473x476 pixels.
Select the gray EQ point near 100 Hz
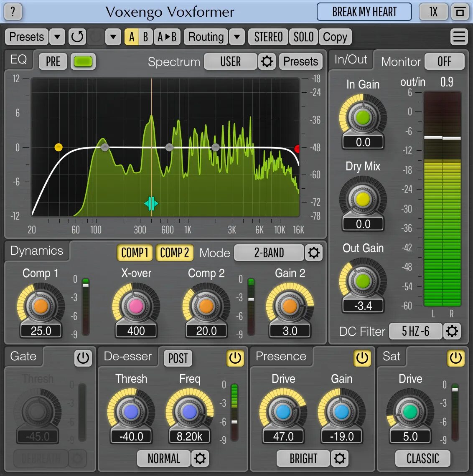coord(104,147)
